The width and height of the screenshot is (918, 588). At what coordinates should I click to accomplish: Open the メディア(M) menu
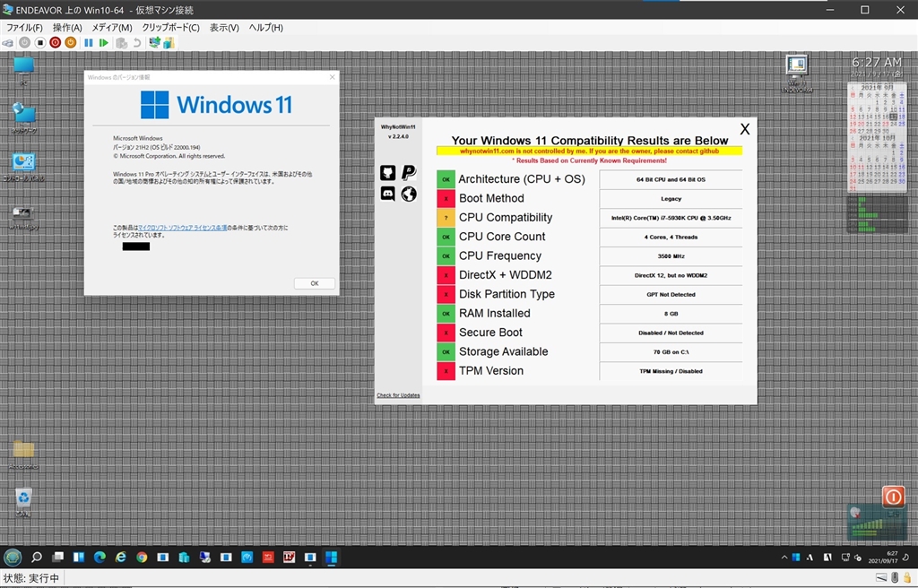tap(112, 28)
